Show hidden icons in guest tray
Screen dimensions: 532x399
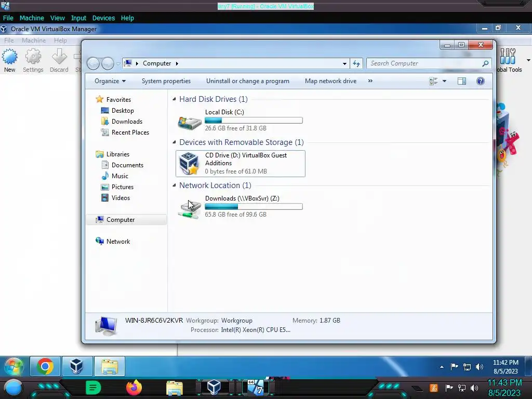pyautogui.click(x=442, y=367)
